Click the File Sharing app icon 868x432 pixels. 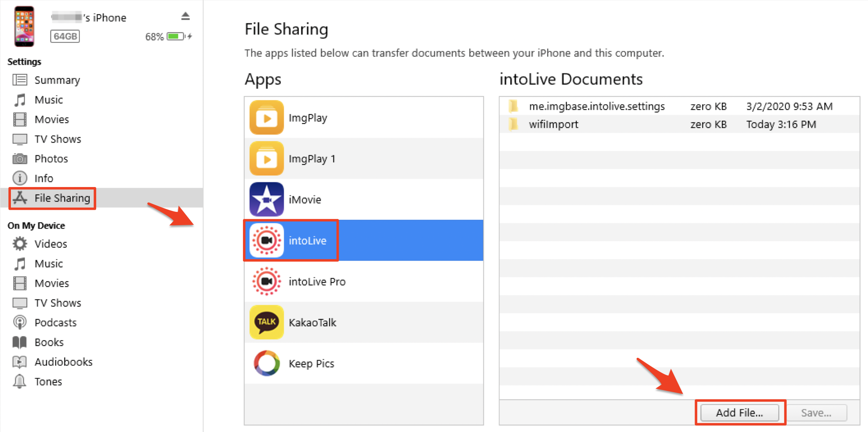(x=20, y=198)
